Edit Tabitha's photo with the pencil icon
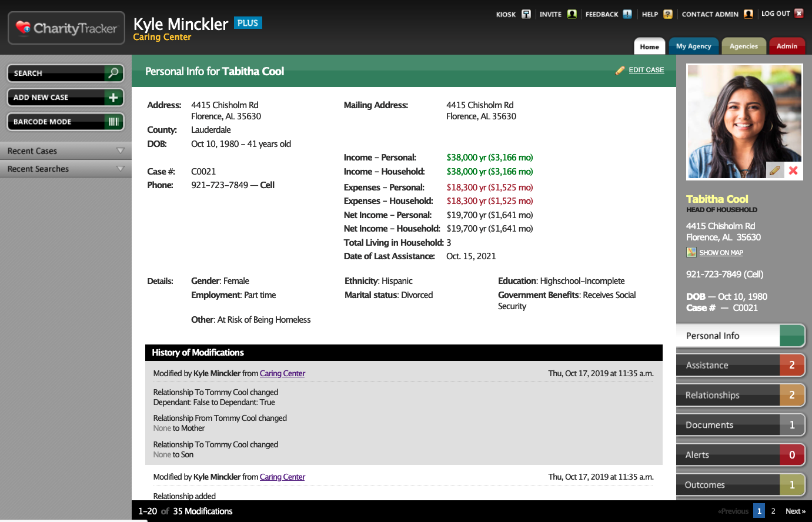The height and width of the screenshot is (522, 812). 774,170
